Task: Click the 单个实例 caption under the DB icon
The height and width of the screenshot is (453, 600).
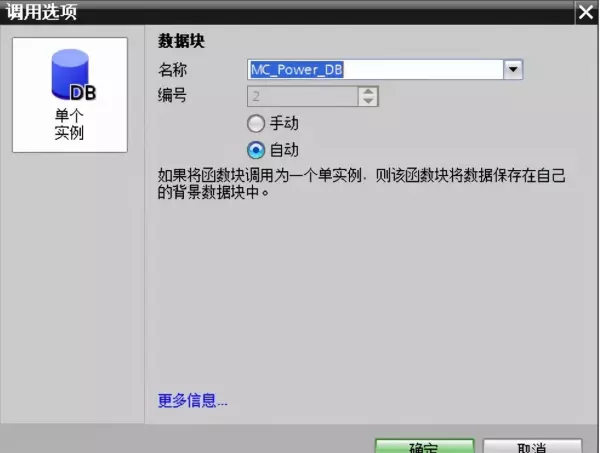Action: [69, 124]
